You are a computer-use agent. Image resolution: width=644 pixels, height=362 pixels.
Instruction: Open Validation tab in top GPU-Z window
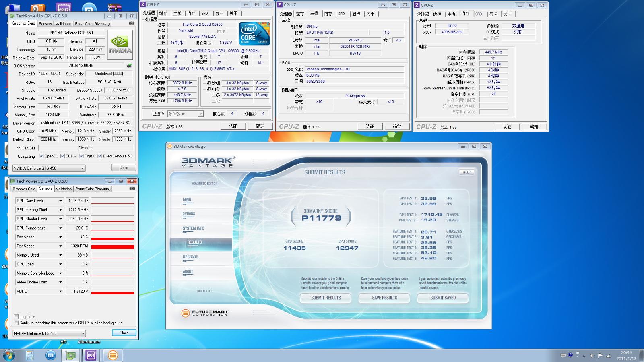pos(63,24)
